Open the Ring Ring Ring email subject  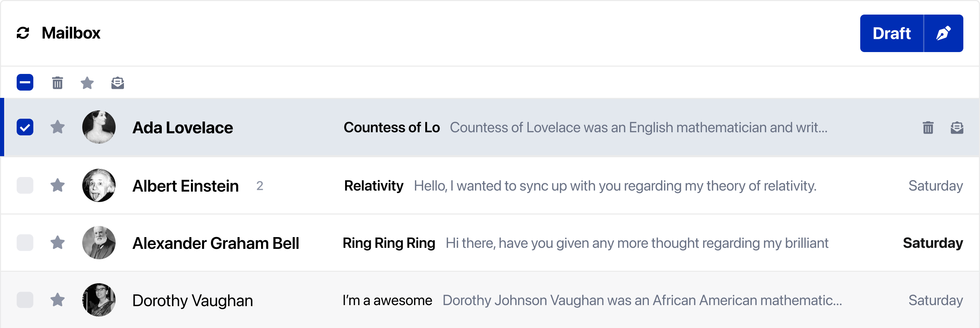[x=389, y=243]
